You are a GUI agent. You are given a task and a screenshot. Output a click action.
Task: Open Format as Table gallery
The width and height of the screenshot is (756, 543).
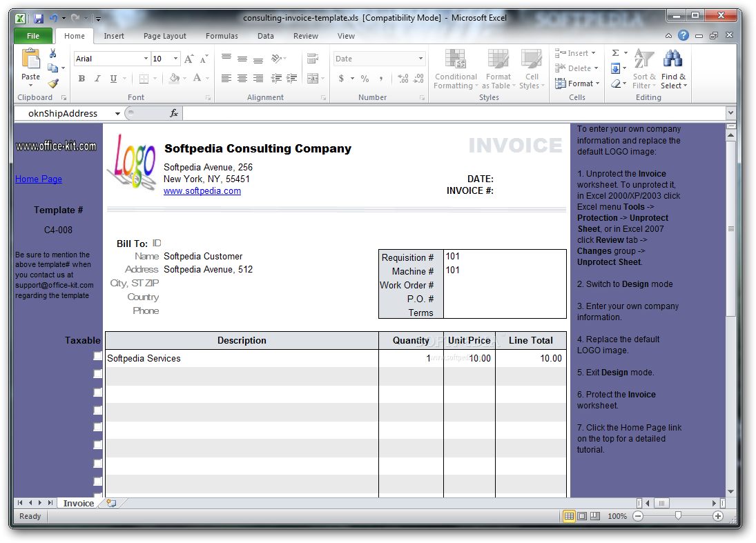498,70
